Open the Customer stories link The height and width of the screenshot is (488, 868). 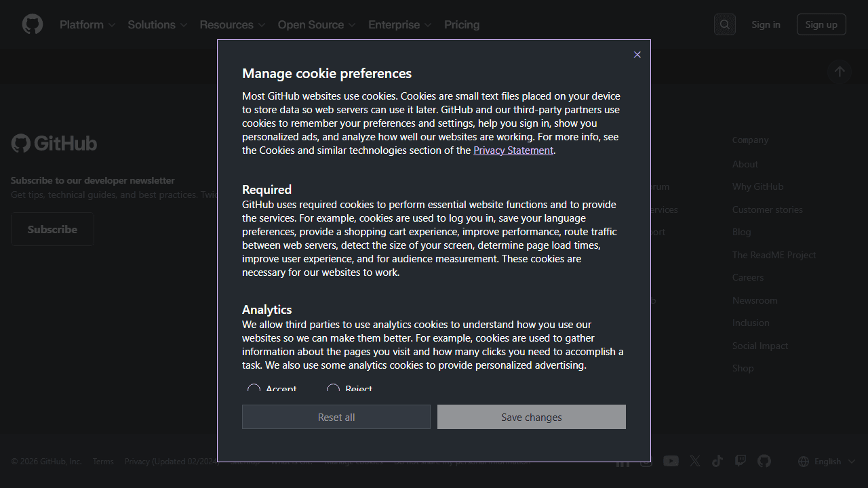coord(768,209)
